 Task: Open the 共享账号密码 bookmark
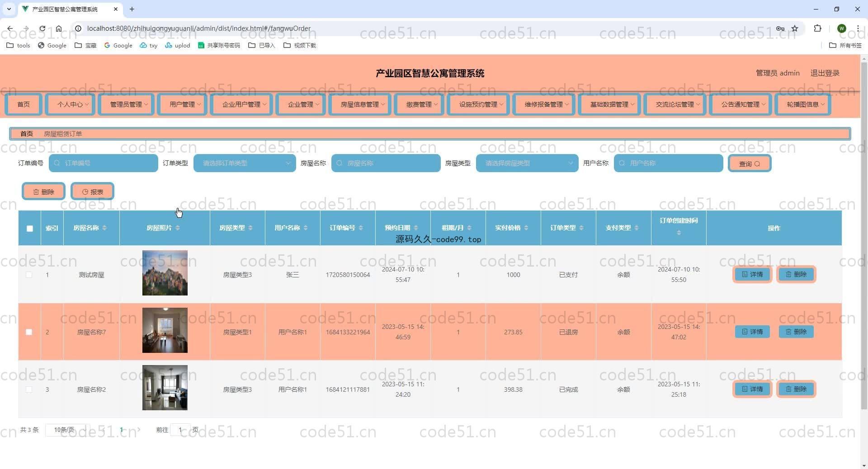coord(219,45)
